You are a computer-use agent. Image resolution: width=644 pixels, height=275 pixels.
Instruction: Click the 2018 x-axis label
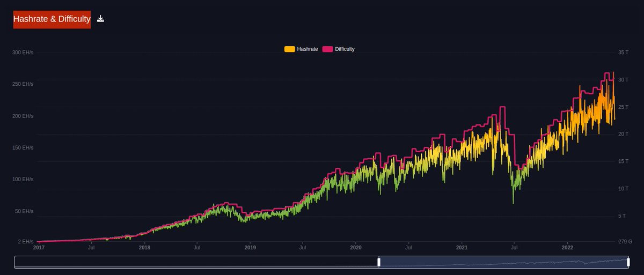click(x=144, y=248)
